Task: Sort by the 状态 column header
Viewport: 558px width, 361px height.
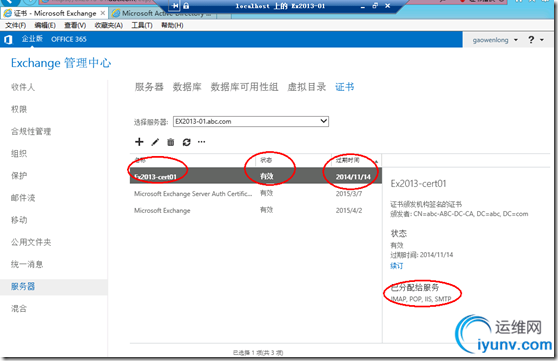Action: [266, 160]
